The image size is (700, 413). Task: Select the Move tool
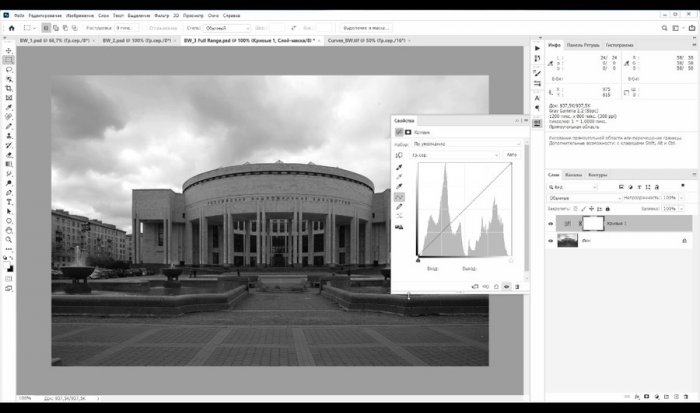tap(9, 50)
